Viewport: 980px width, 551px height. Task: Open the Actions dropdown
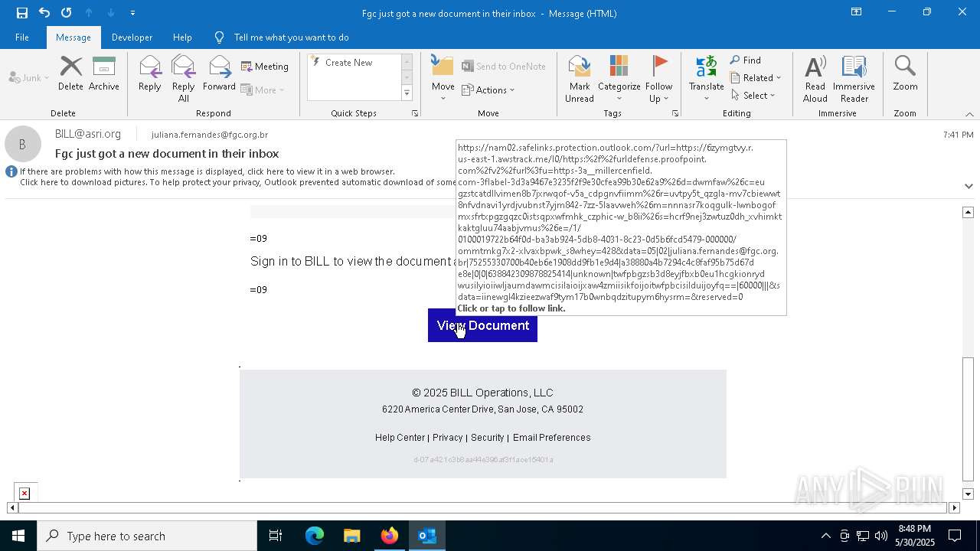click(488, 90)
